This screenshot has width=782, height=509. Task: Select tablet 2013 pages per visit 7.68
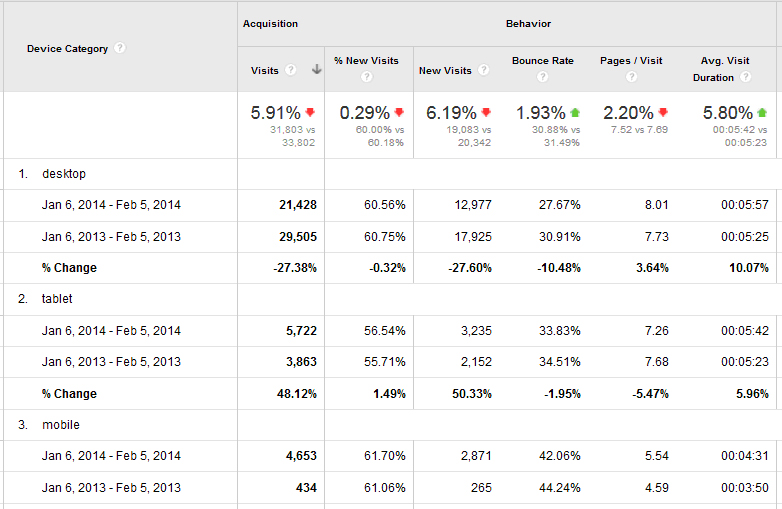click(656, 362)
